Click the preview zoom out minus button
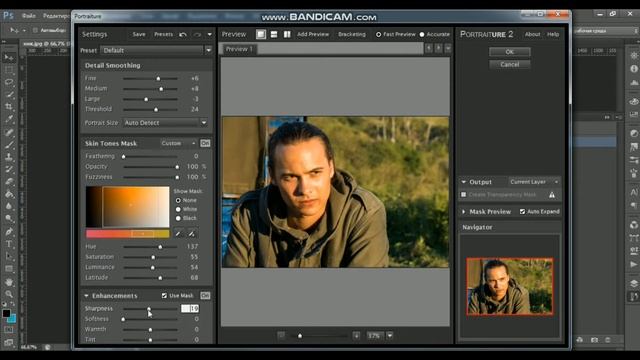 [x=281, y=336]
